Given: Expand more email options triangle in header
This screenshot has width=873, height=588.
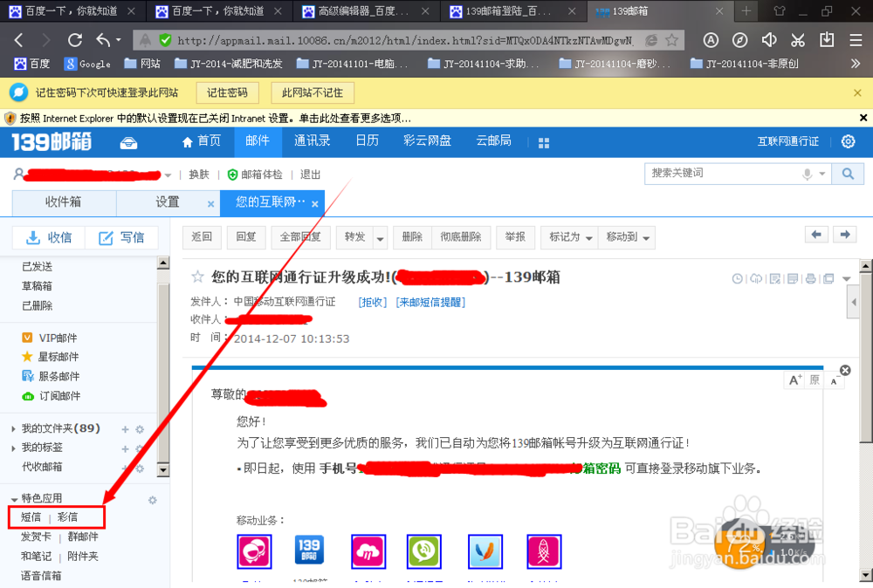Looking at the screenshot, I should point(847,278).
